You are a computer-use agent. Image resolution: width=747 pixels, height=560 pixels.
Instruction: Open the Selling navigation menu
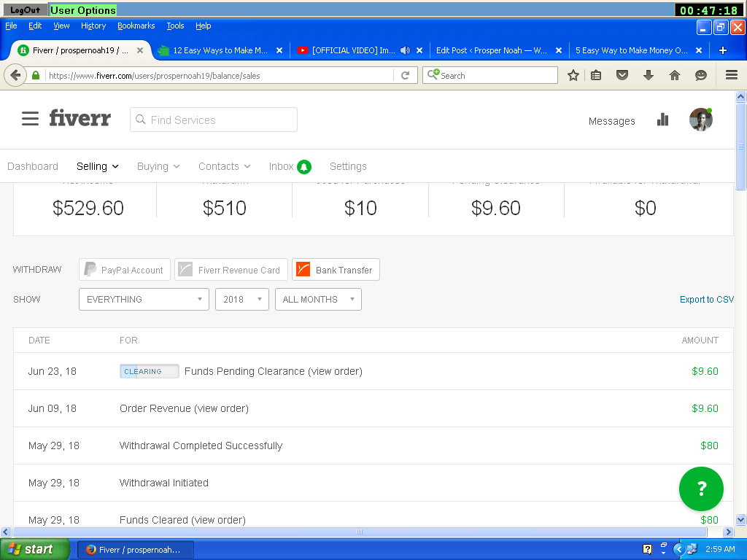point(97,167)
